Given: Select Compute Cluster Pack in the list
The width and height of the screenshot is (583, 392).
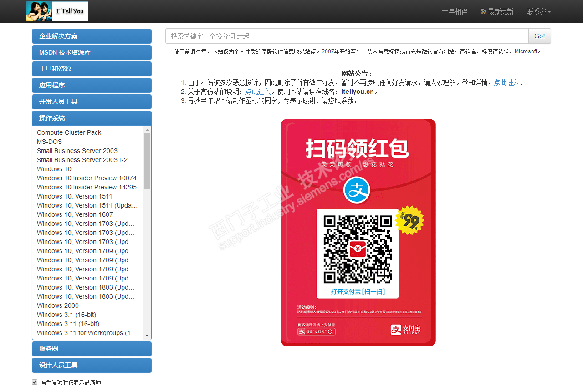Looking at the screenshot, I should pyautogui.click(x=69, y=132).
